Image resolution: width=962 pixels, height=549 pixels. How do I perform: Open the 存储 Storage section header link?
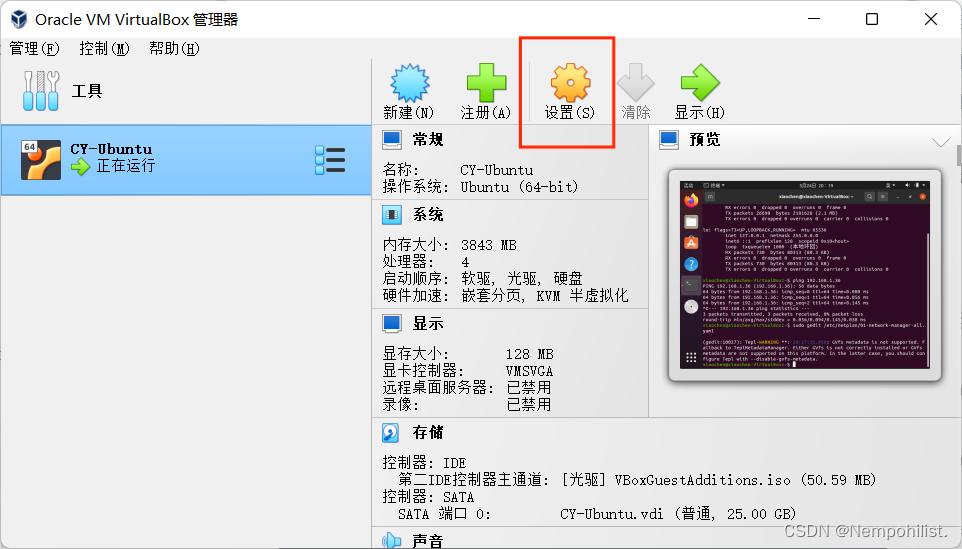[x=428, y=432]
